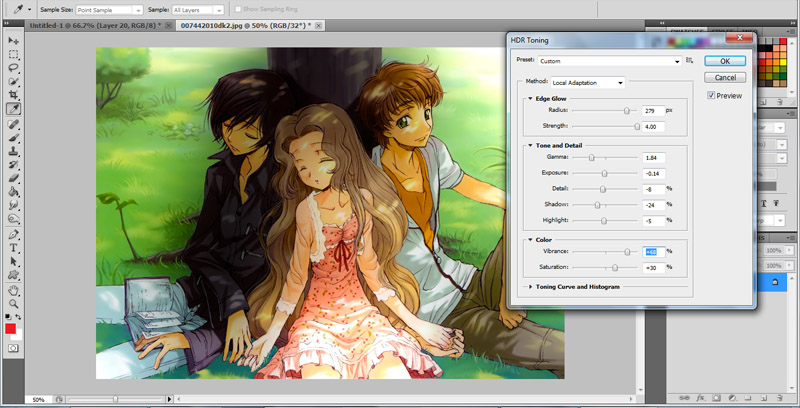Click the Saturation slider handle
The width and height of the screenshot is (800, 408).
tap(614, 268)
